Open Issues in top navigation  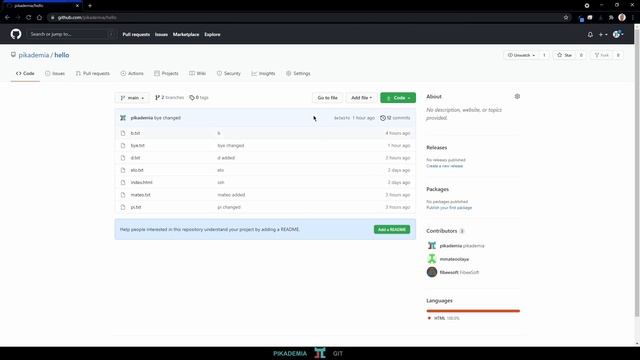tap(161, 35)
